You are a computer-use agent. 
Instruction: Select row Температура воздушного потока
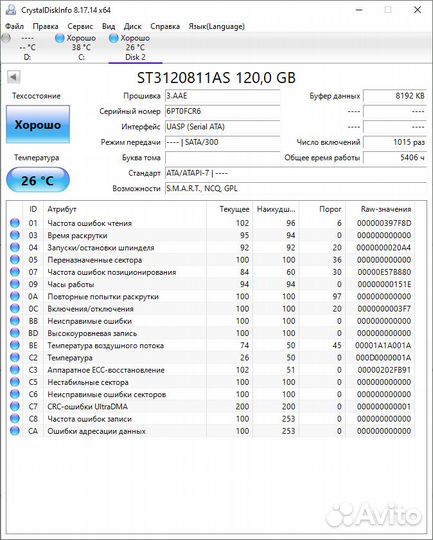click(211, 345)
